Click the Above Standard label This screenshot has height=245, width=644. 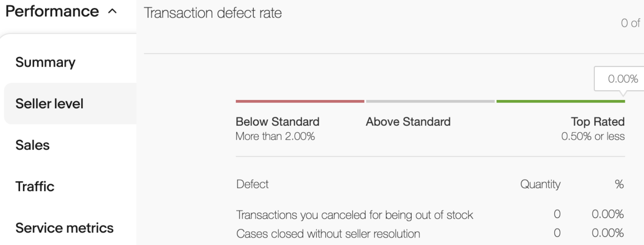click(x=408, y=122)
